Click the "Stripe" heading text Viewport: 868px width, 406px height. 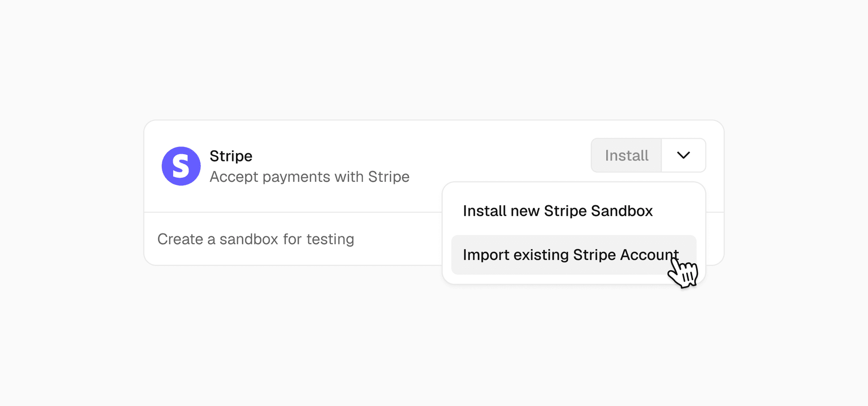pos(231,156)
